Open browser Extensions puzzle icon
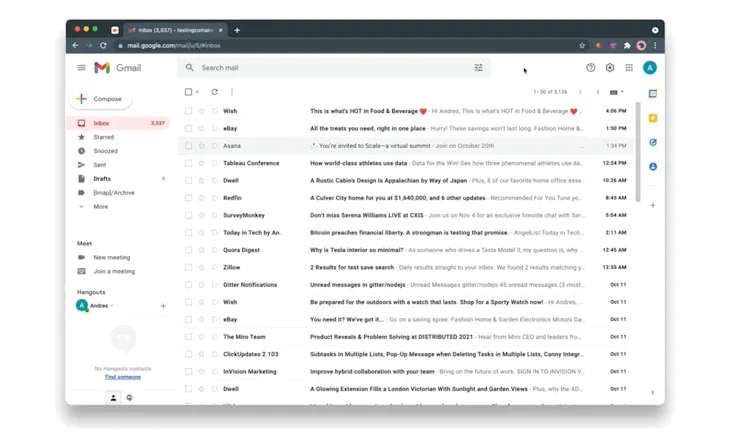This screenshot has height=439, width=732. tap(627, 45)
